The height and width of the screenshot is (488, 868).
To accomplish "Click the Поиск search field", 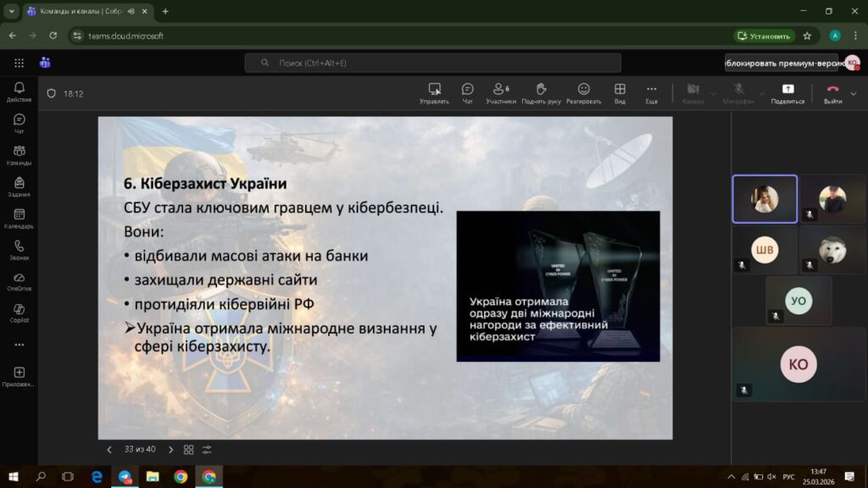I will [432, 63].
